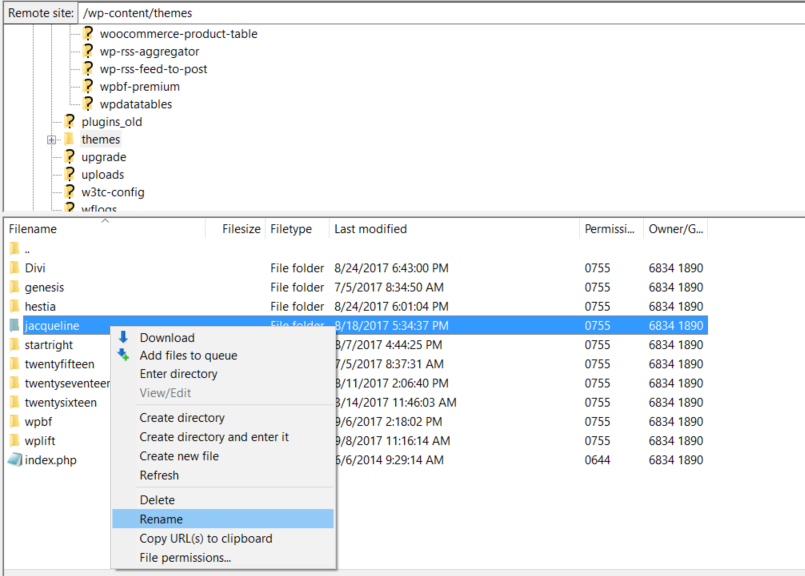Click the twentyfifteen folder icon
Screen dimensions: 805x576
point(14,363)
